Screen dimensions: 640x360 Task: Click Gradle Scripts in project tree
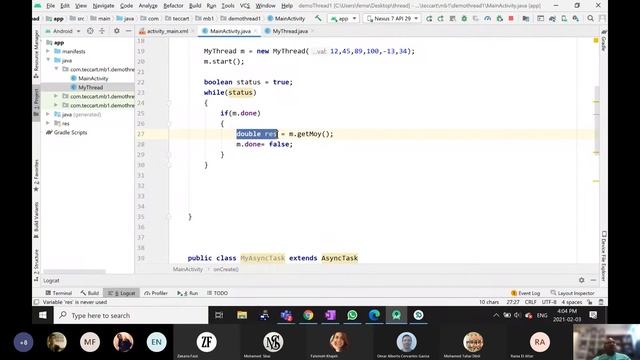pyautogui.click(x=70, y=132)
